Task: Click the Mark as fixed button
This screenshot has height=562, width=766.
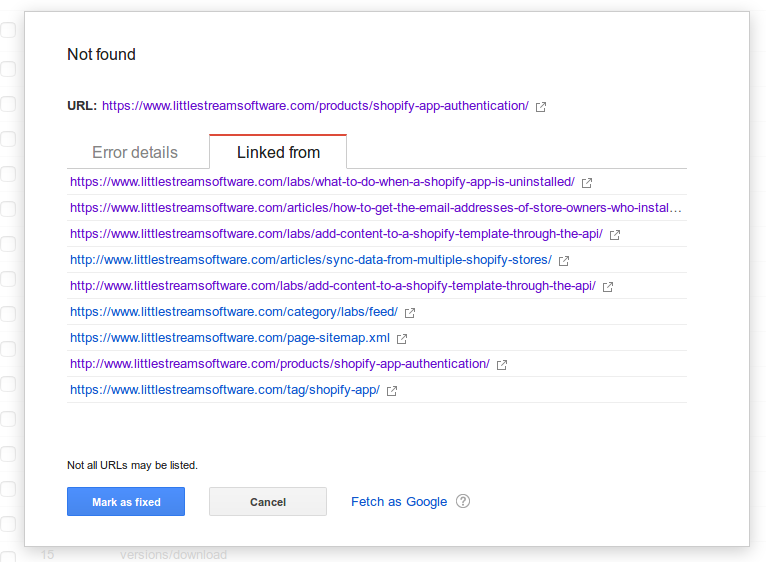Action: click(x=126, y=501)
